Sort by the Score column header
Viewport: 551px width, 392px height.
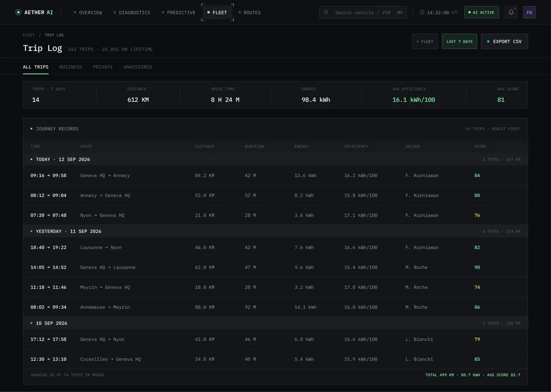480,146
